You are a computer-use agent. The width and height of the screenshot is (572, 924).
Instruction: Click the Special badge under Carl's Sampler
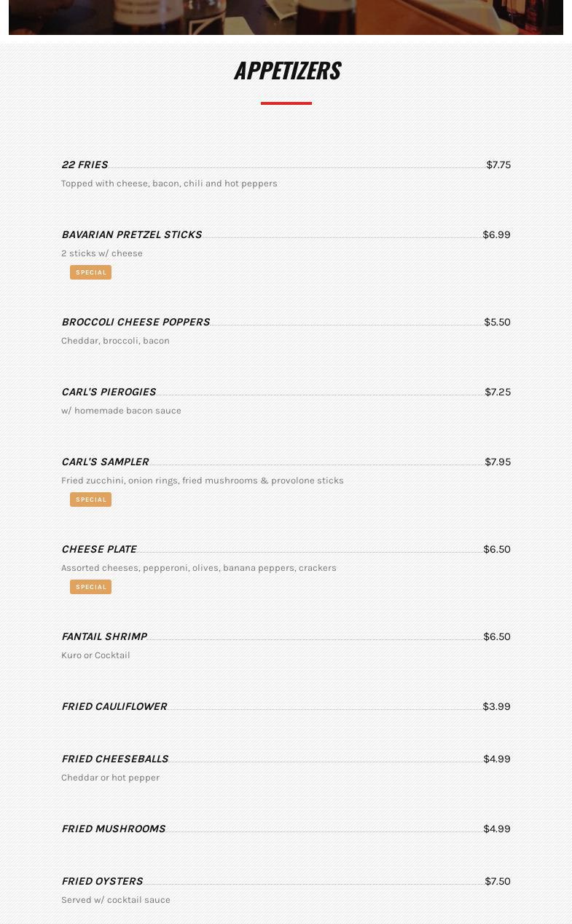pos(91,499)
